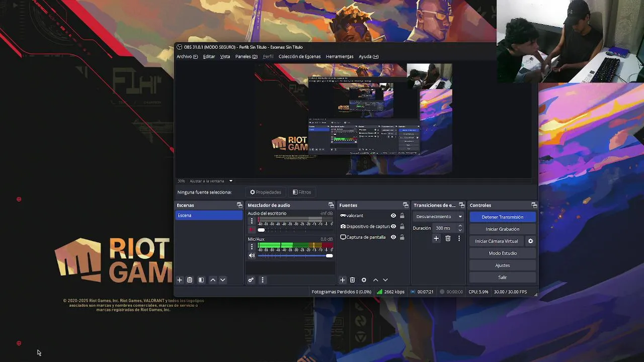Open advanced audio properties gears icon

(251, 280)
